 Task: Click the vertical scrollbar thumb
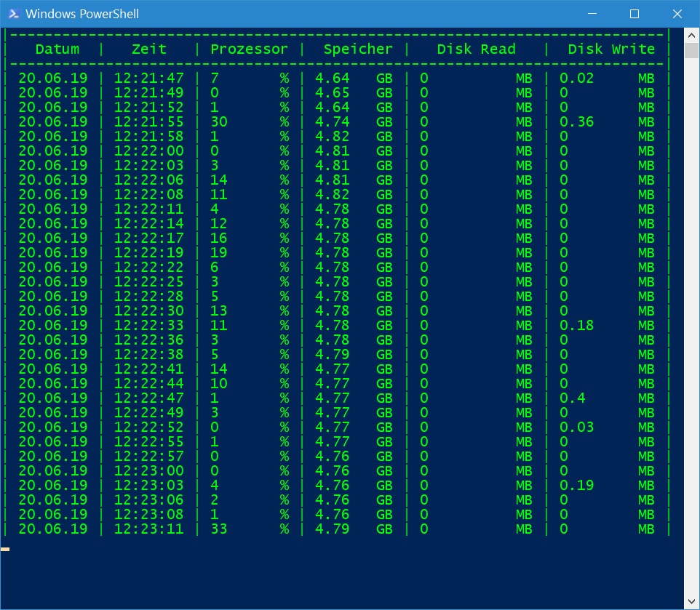click(x=691, y=50)
